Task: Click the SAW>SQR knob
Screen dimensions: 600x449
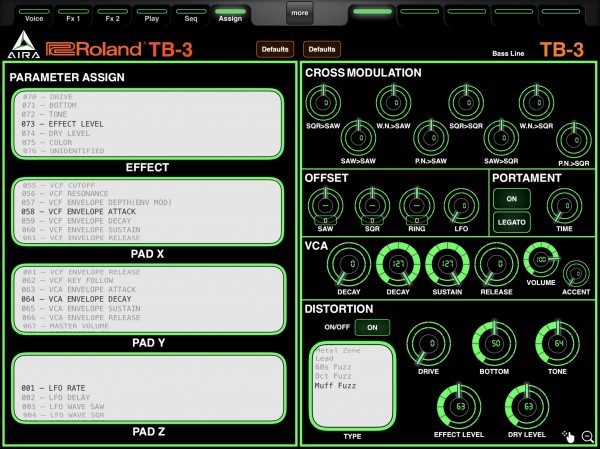Action: (501, 138)
